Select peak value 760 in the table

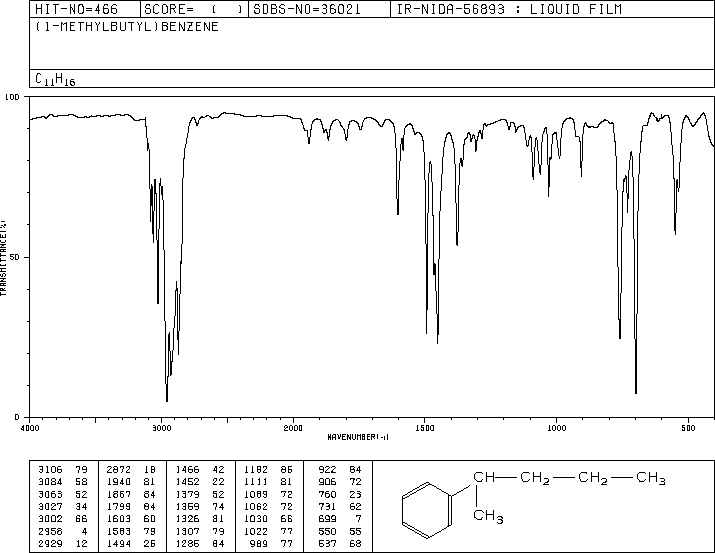pos(327,494)
